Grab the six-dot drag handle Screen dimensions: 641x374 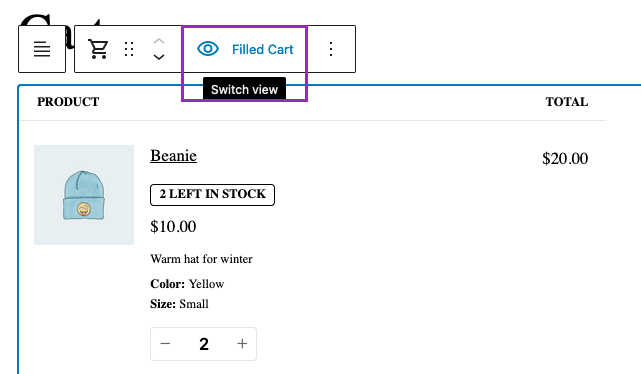tap(129, 49)
